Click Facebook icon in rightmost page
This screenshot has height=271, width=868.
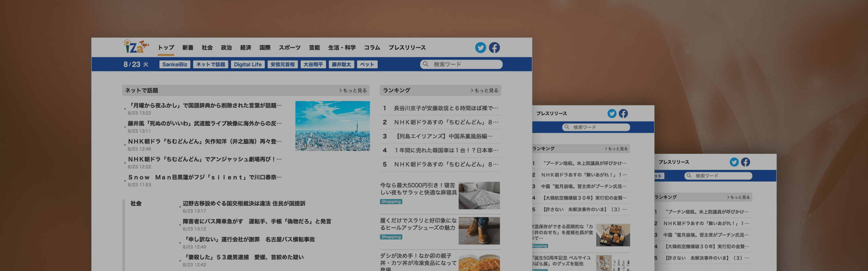coord(745,162)
